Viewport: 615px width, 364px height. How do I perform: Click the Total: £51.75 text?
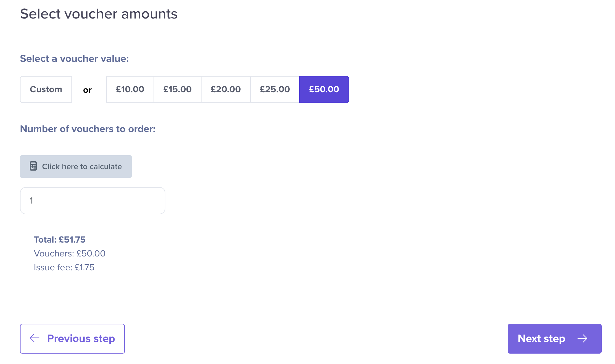[x=60, y=240]
